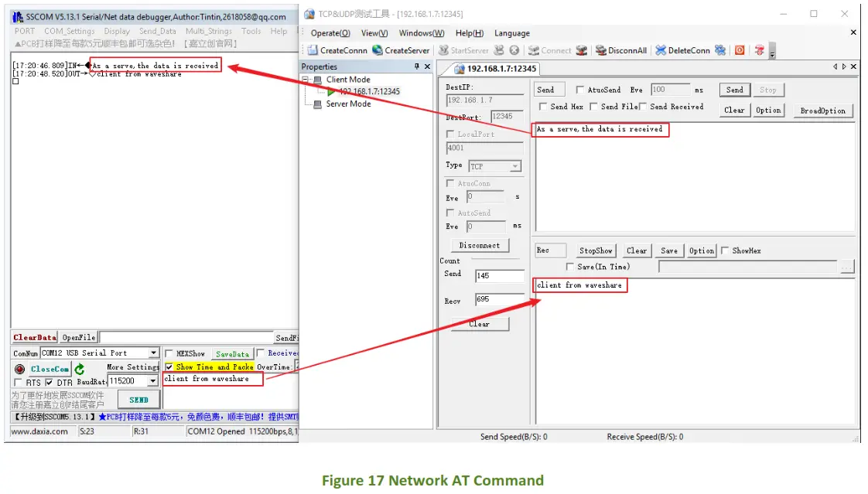Open the Operate menu
The width and height of the screenshot is (868, 494).
330,33
